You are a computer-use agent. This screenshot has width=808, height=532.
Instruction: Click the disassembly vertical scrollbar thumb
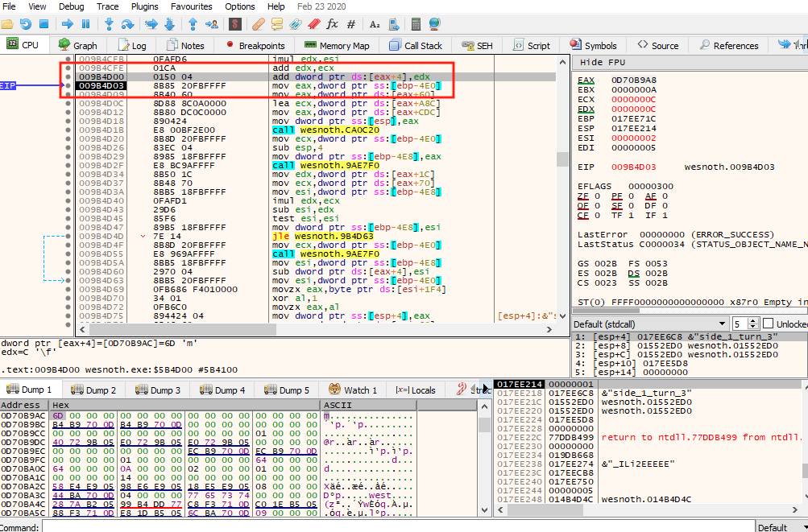562,159
